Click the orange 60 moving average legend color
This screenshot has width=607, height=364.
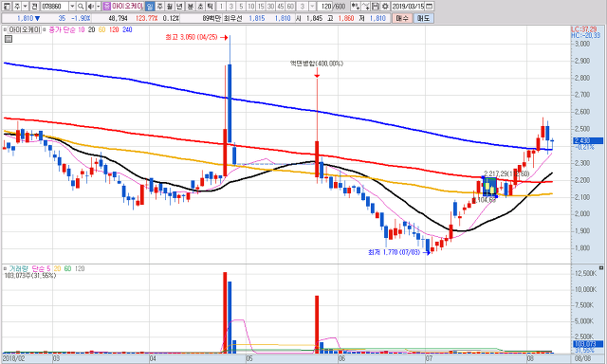click(x=101, y=29)
